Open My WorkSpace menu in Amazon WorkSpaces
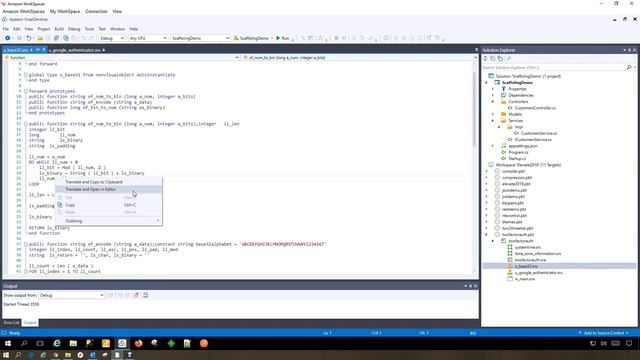640x360 pixels. point(65,11)
